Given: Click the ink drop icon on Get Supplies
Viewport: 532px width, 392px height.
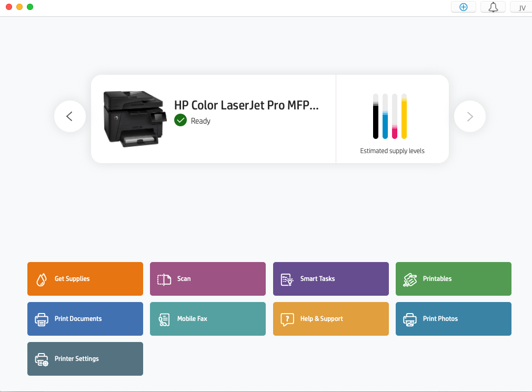Looking at the screenshot, I should (x=42, y=279).
